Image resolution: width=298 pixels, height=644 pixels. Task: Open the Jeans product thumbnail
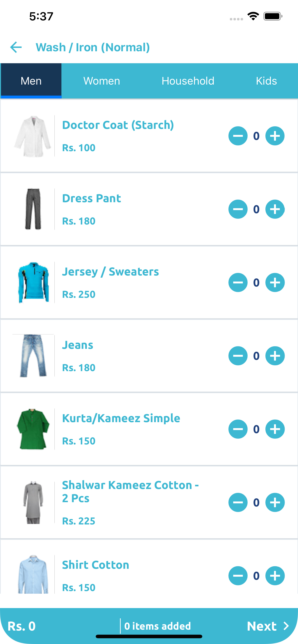click(x=33, y=356)
